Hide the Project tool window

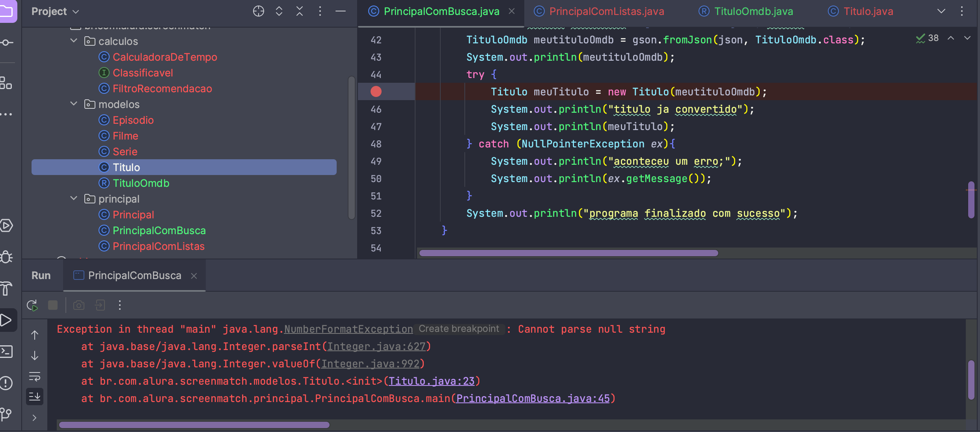(x=341, y=11)
